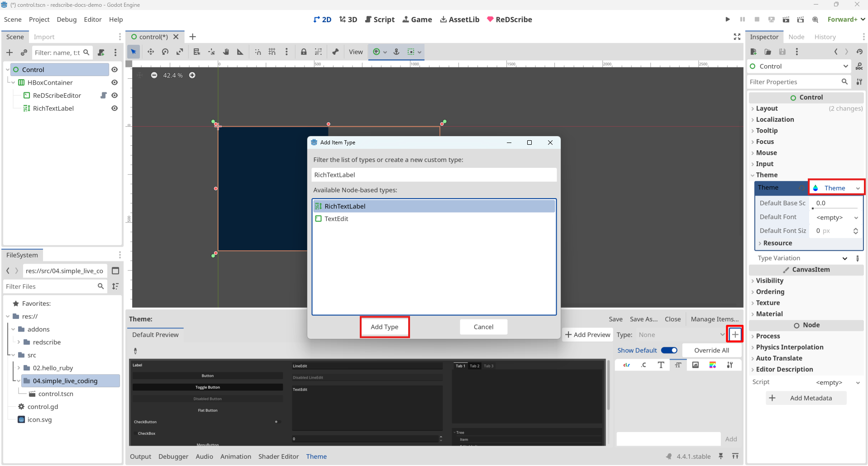Open the theme icons tab with the picture icon

click(x=696, y=365)
